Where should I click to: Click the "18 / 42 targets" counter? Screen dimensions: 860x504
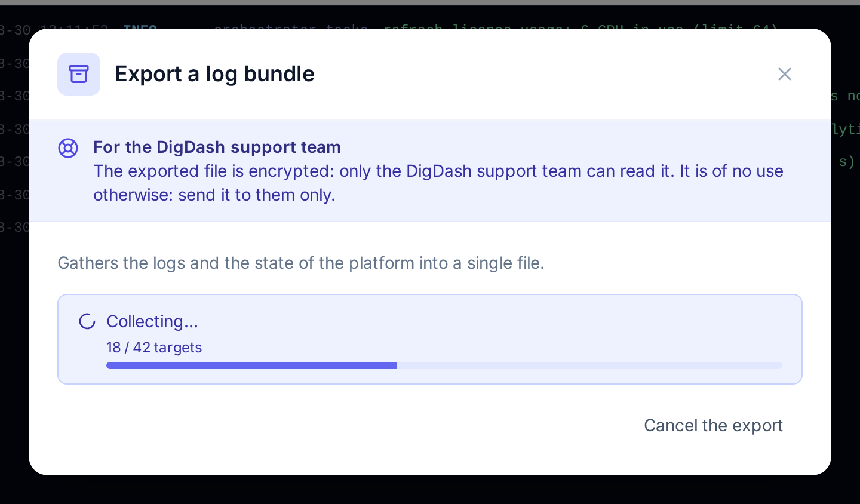click(154, 347)
